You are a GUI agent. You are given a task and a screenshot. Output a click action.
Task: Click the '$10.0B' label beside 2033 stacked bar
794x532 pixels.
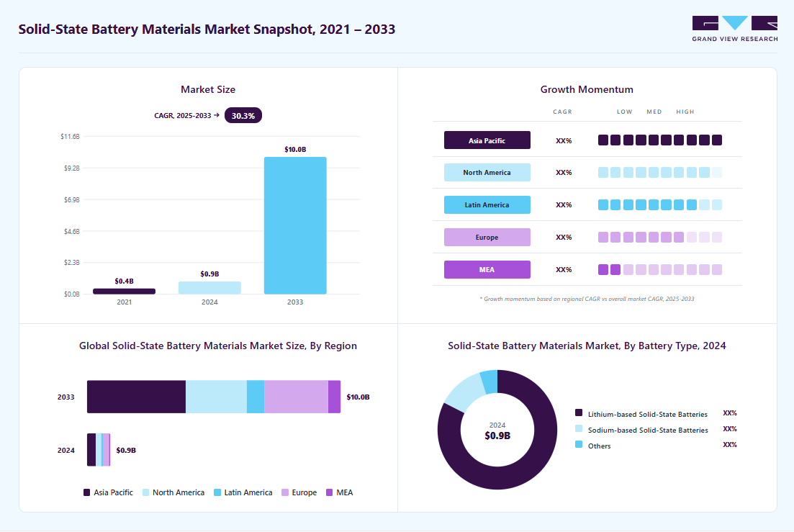(x=358, y=397)
